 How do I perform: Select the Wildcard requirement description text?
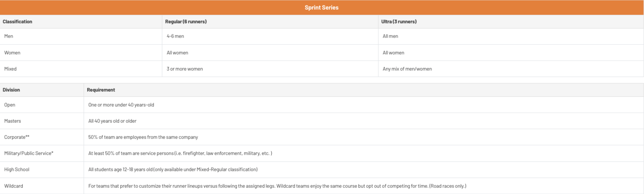point(277,186)
